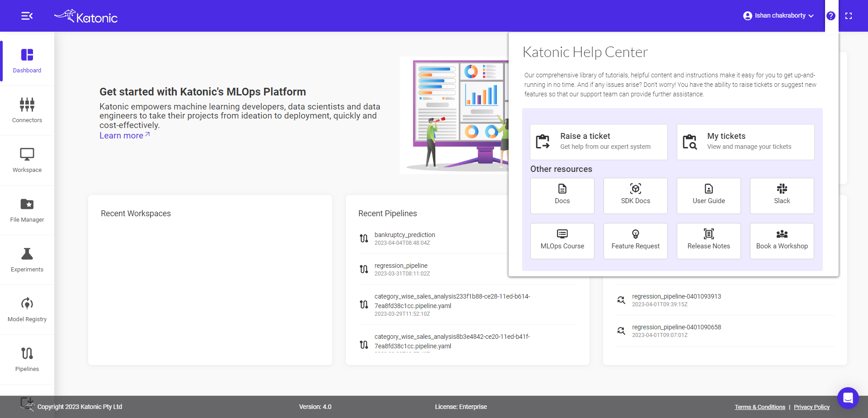
Task: Open run regression_pipeline-0401090658
Action: click(676, 327)
